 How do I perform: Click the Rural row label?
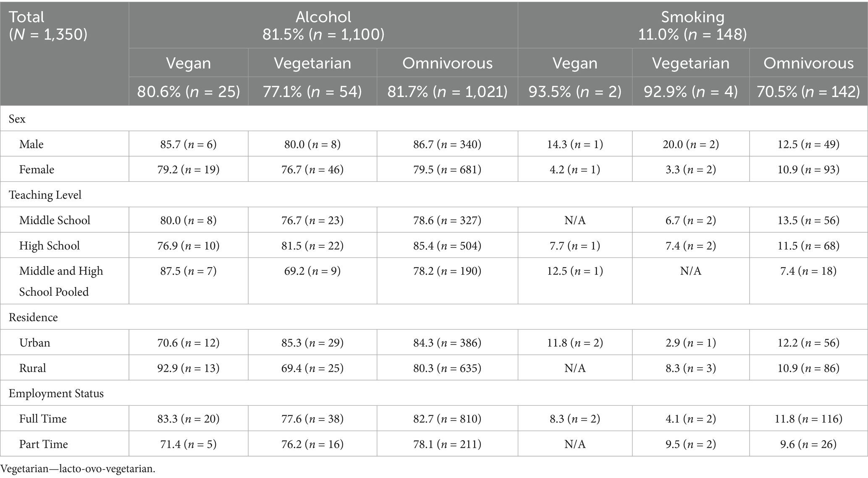coord(32,368)
